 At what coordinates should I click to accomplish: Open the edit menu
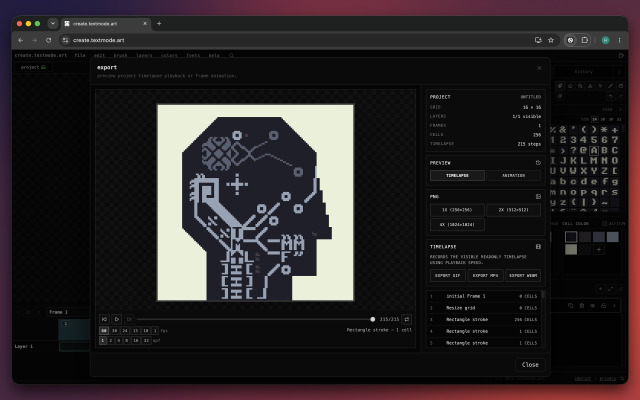99,55
